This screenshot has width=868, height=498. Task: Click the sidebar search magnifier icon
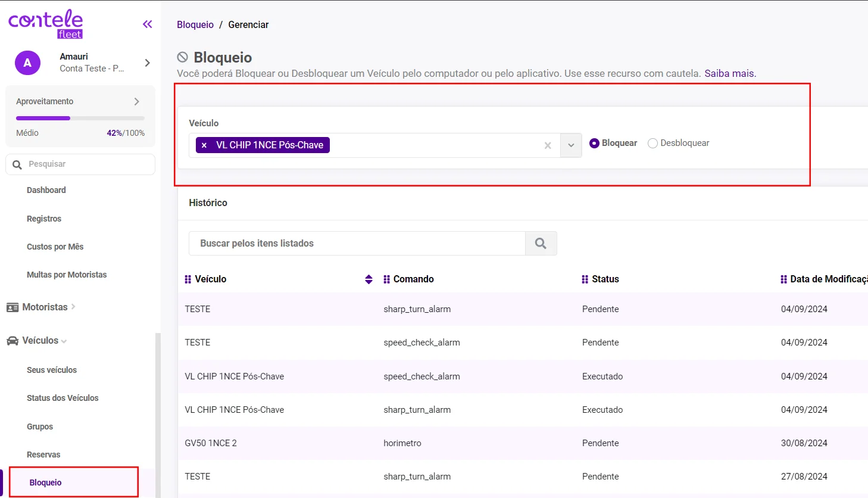[17, 164]
